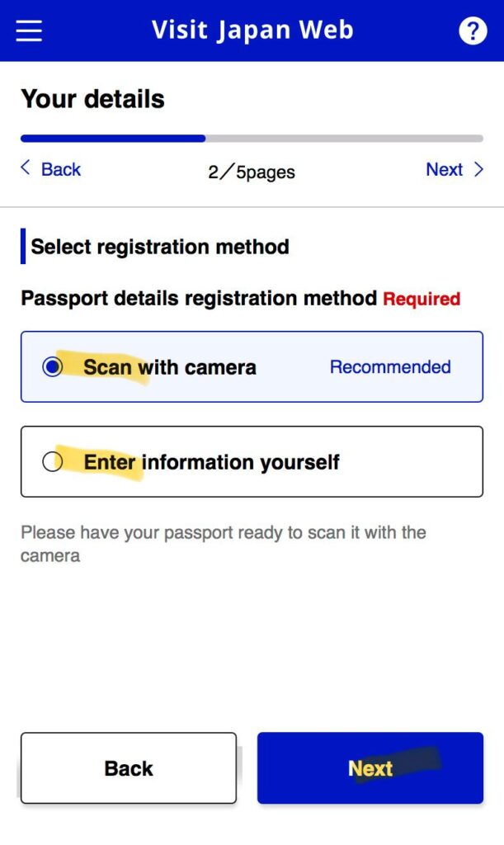504x845 pixels.
Task: Click the unfilled gray progress bar portion
Action: (x=343, y=139)
